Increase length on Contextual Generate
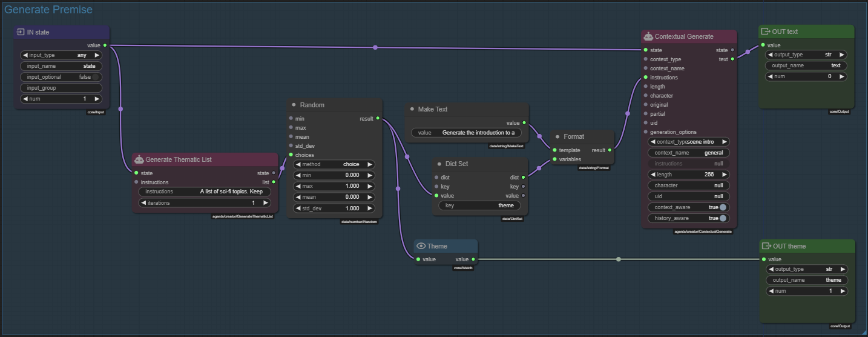 click(724, 175)
